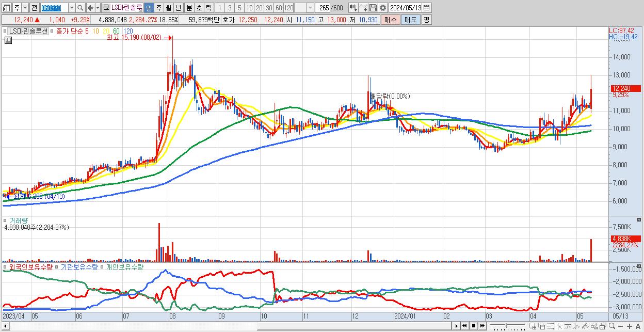Click the pencil drawing tool icon
Image resolution: width=644 pixels, height=332 pixels.
(x=586, y=326)
